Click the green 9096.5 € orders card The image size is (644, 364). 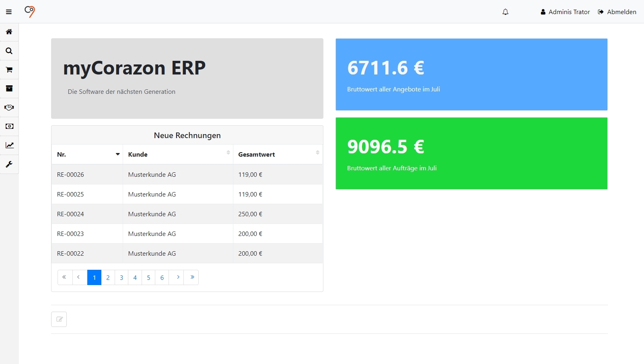tap(471, 153)
